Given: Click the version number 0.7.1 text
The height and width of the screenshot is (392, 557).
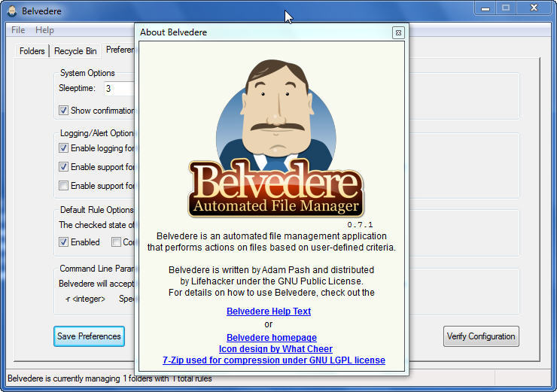Looking at the screenshot, I should tap(360, 224).
